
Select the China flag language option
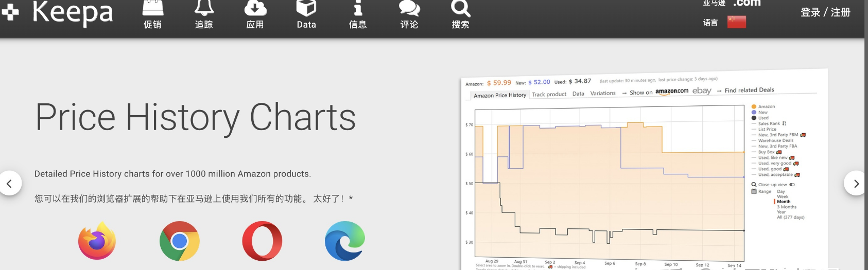737,22
